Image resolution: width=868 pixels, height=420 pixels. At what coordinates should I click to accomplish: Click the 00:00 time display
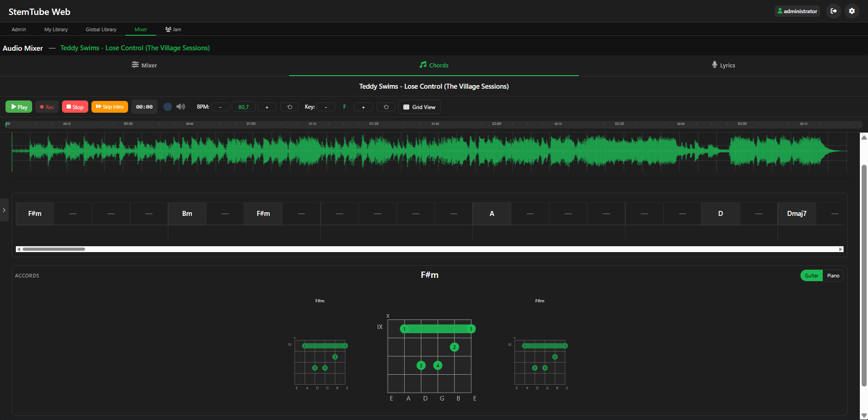[144, 107]
